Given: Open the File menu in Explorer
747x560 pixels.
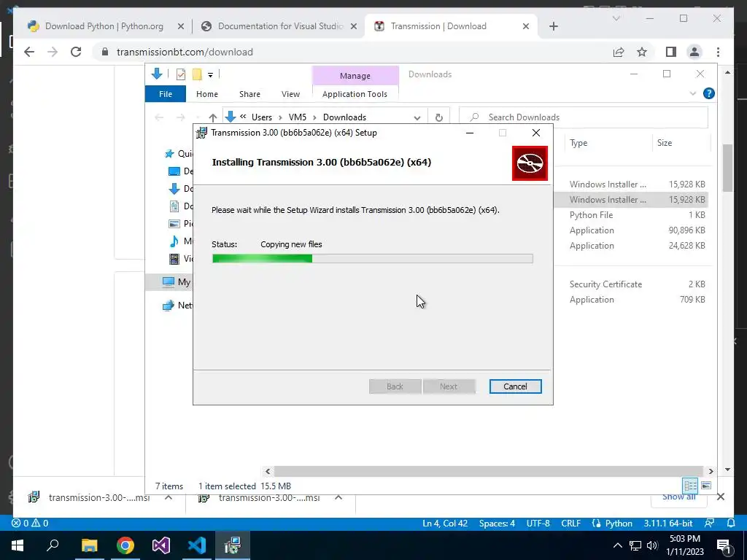Looking at the screenshot, I should click(166, 94).
